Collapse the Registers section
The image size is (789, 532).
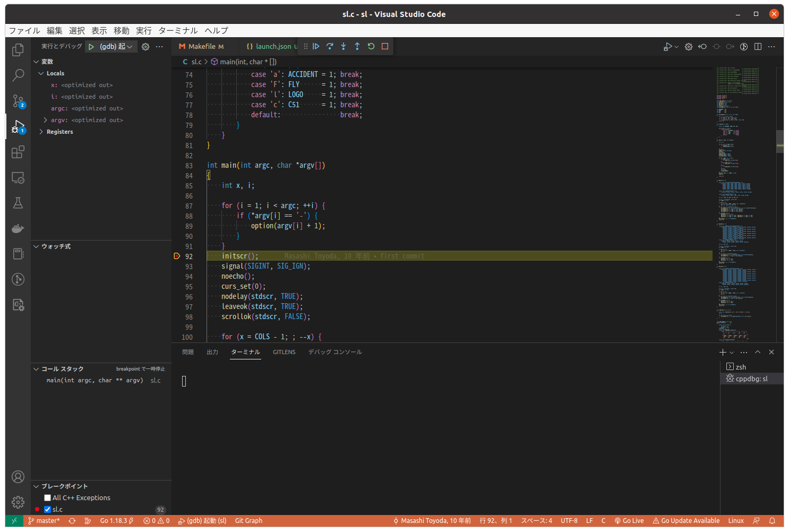click(41, 131)
